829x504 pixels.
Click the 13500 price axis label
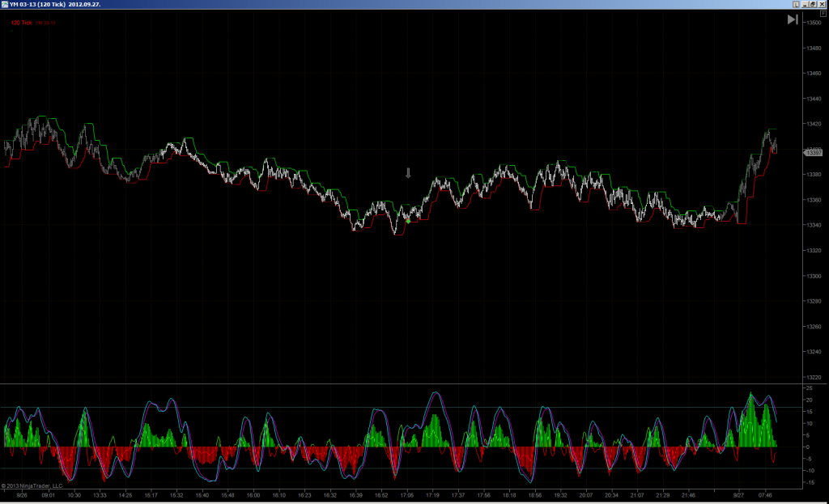point(814,23)
